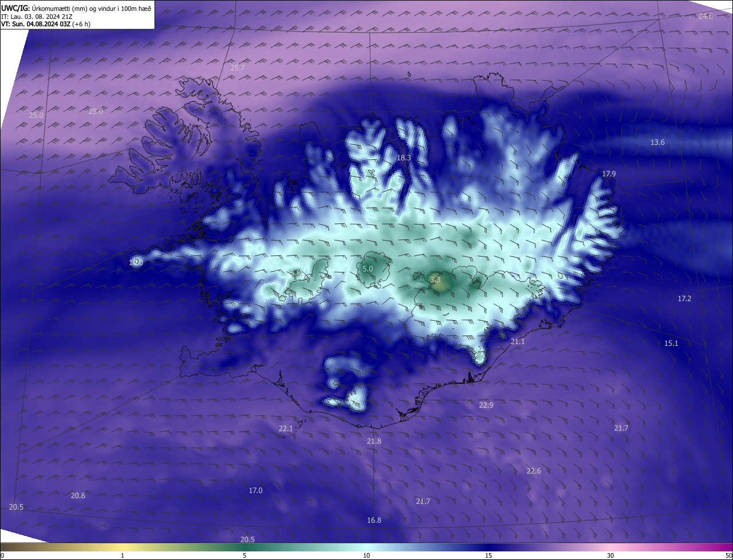Click the initial time line 'IT: Lau. 03. 08. 2024 21Z'
The image size is (733, 560).
pyautogui.click(x=37, y=17)
